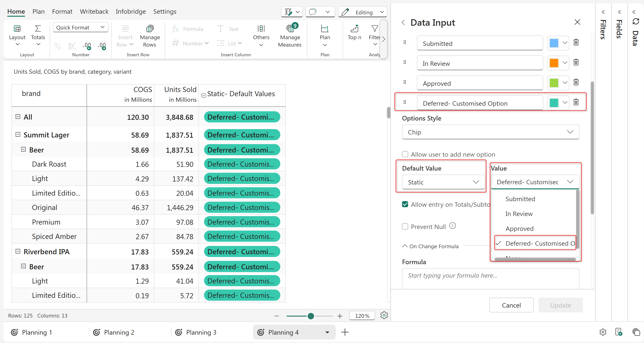
Task: Open the Totals menu icon
Action: coord(38,29)
